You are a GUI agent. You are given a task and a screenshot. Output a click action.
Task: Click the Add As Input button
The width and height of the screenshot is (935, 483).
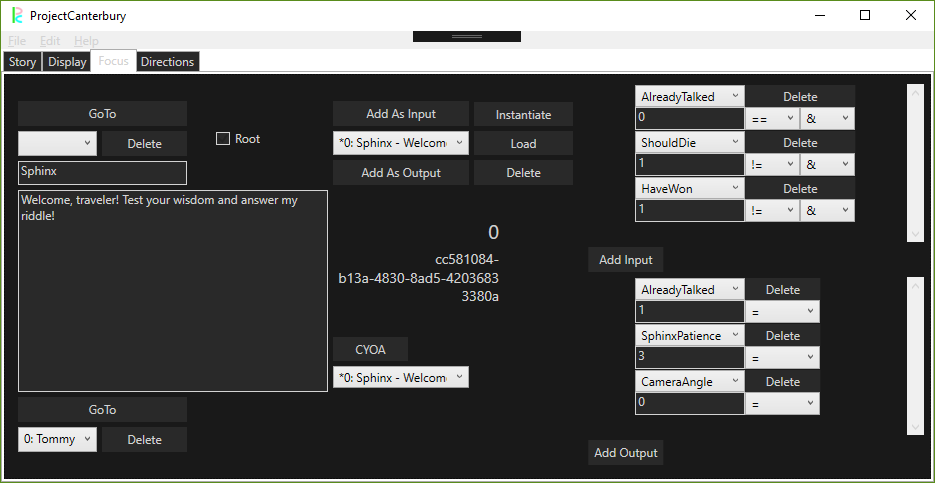point(401,114)
